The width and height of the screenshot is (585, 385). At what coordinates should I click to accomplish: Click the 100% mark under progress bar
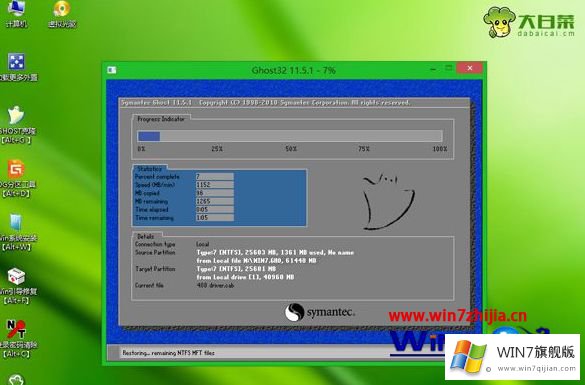pos(440,149)
